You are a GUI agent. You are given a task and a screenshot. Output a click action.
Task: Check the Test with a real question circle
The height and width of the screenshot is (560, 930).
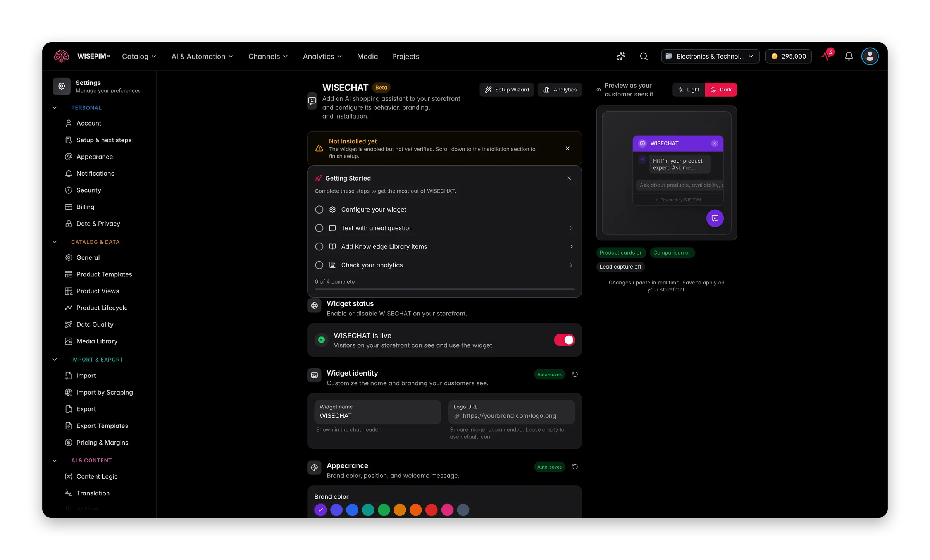click(319, 228)
